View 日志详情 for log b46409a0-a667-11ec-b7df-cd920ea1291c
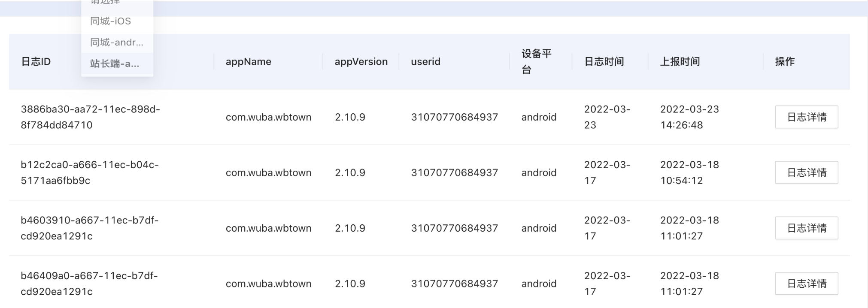 click(x=806, y=284)
